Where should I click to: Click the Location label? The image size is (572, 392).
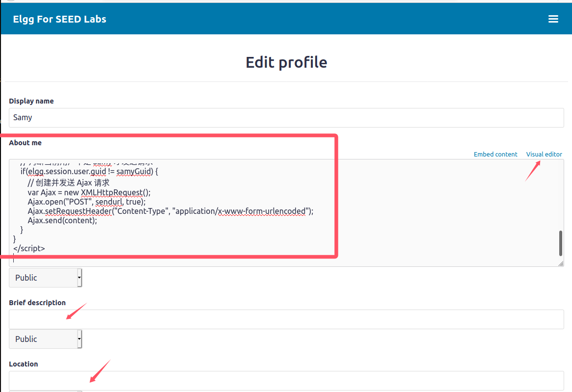pyautogui.click(x=24, y=364)
